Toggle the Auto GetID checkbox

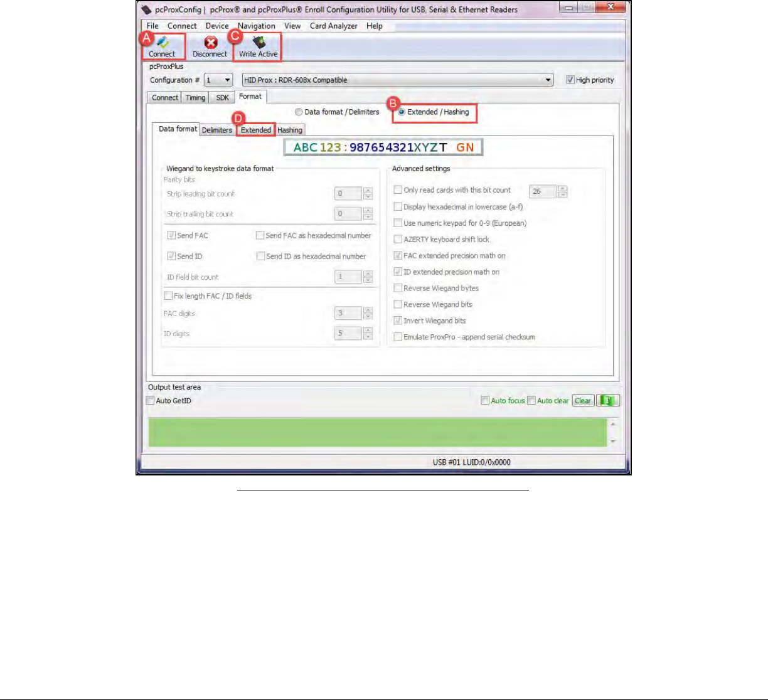tap(151, 401)
